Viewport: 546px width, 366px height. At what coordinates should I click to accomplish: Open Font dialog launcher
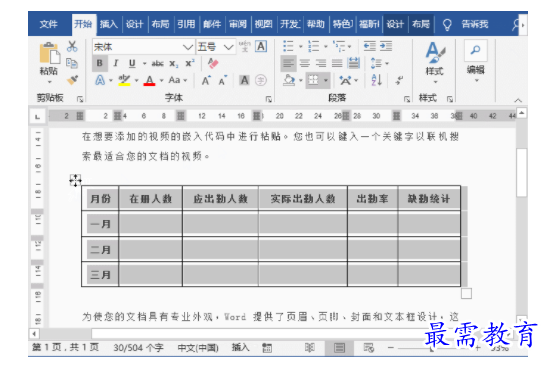(268, 99)
